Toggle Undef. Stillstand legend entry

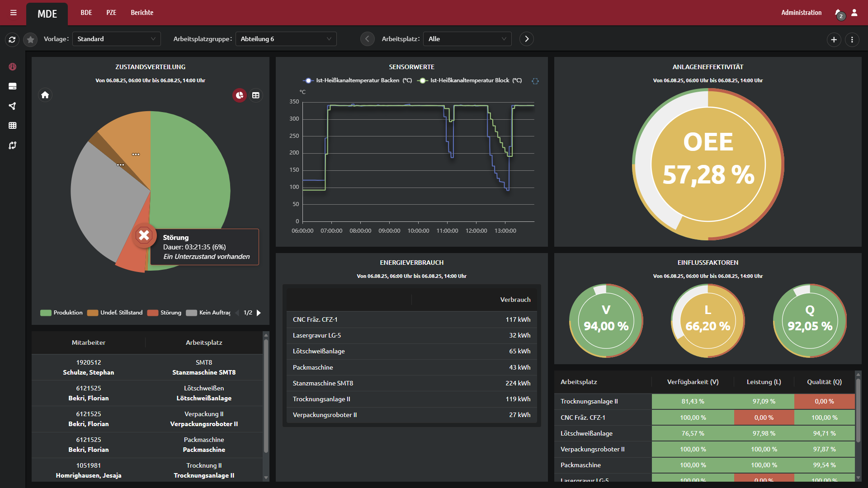[115, 313]
